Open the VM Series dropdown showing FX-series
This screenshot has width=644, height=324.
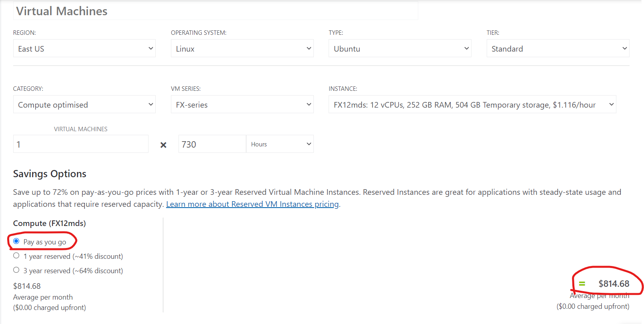[242, 104]
